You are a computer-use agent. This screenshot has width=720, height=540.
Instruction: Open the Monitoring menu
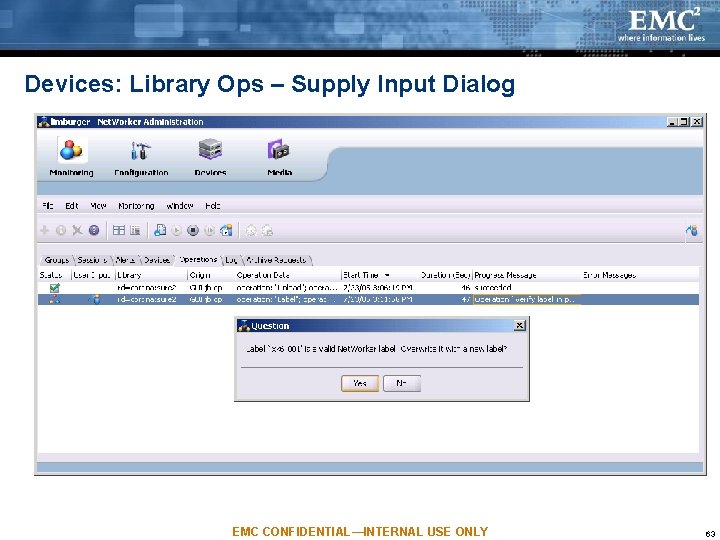click(136, 206)
